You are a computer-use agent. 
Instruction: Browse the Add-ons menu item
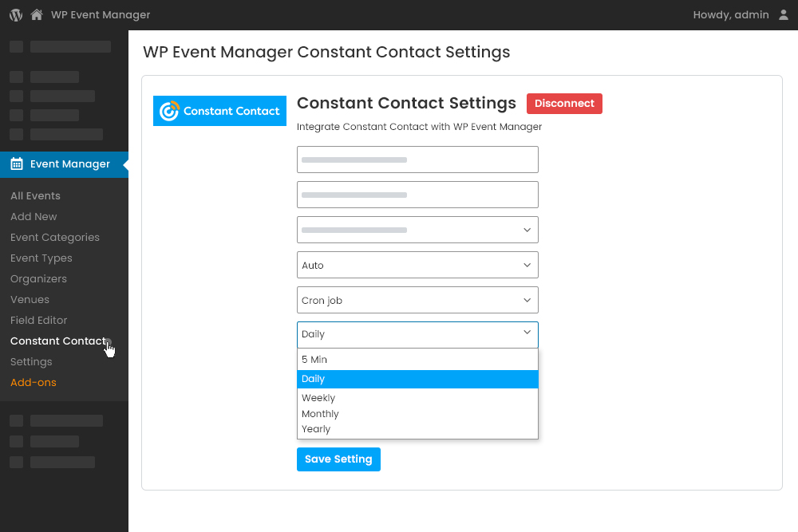point(33,382)
